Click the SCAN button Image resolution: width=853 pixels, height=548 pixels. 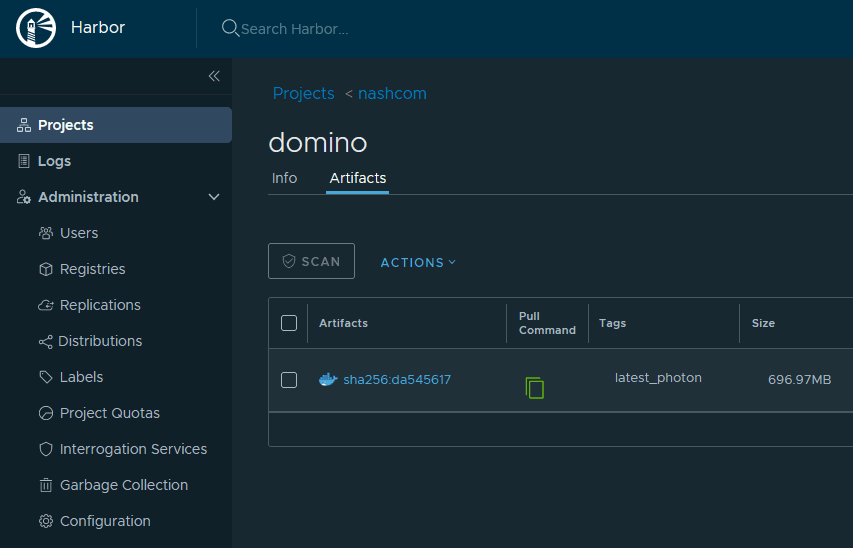pos(311,261)
